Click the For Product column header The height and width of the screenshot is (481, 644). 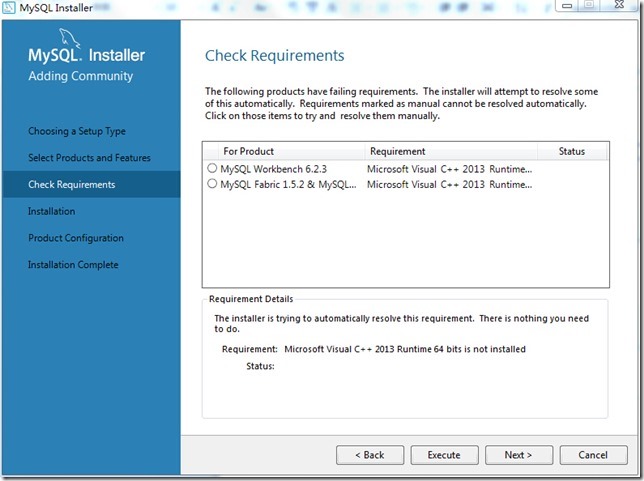[x=248, y=151]
